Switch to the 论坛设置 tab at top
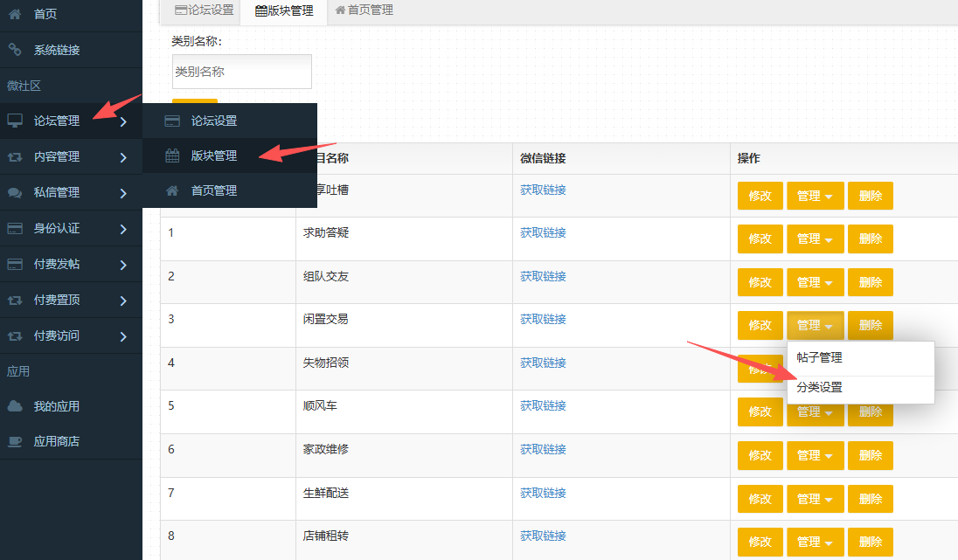 pos(205,10)
